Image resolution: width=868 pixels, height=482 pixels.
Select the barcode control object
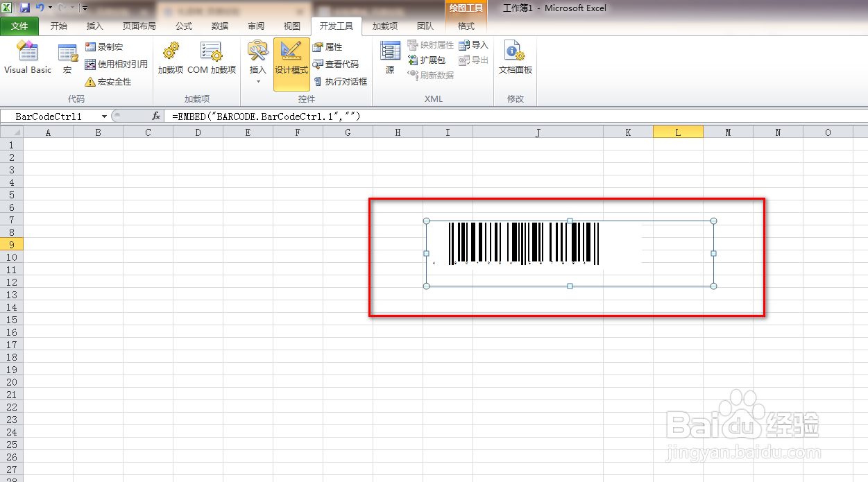pos(570,253)
